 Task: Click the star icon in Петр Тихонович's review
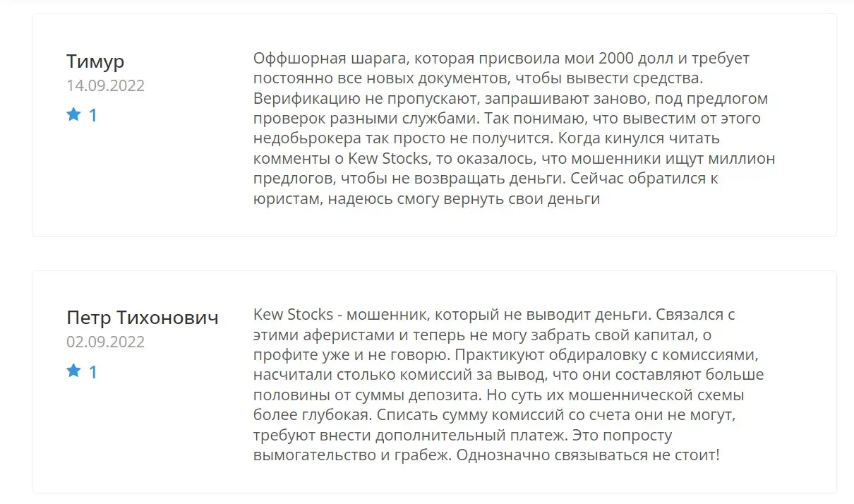73,371
